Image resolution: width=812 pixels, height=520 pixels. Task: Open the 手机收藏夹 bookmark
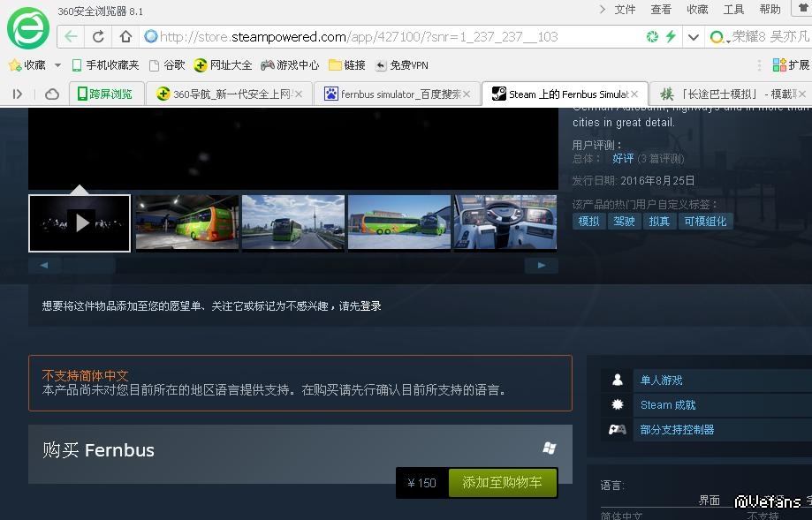click(x=106, y=65)
